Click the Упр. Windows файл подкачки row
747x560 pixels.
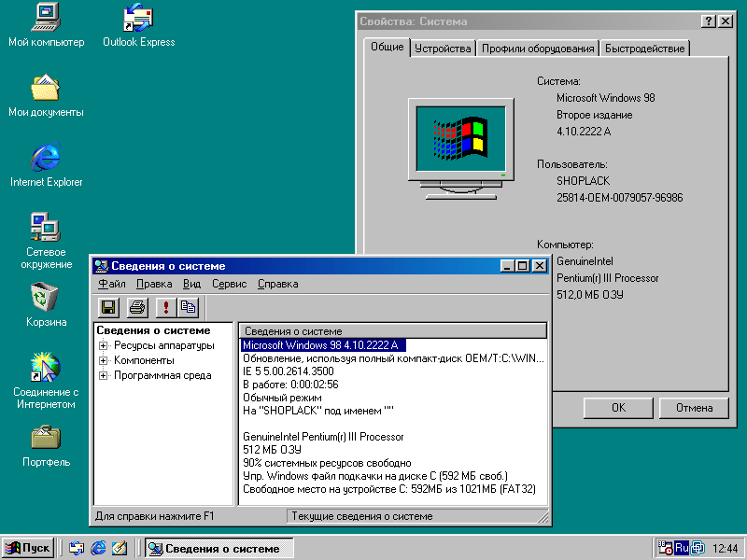(x=375, y=476)
